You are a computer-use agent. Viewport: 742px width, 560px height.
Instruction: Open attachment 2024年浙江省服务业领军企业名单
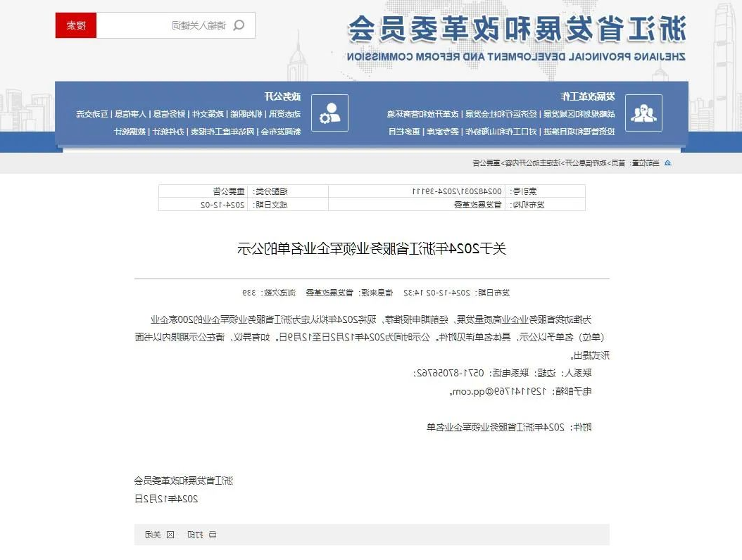[496, 428]
